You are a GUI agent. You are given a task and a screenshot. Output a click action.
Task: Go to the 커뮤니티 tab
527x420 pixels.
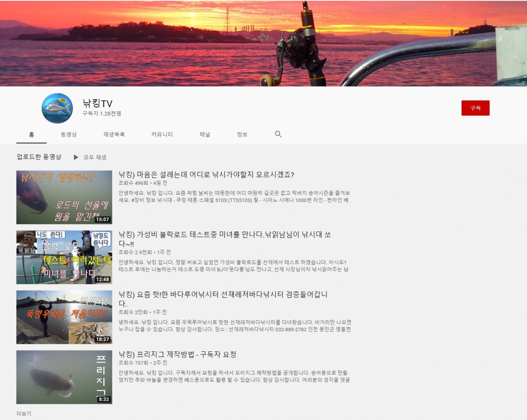(162, 134)
